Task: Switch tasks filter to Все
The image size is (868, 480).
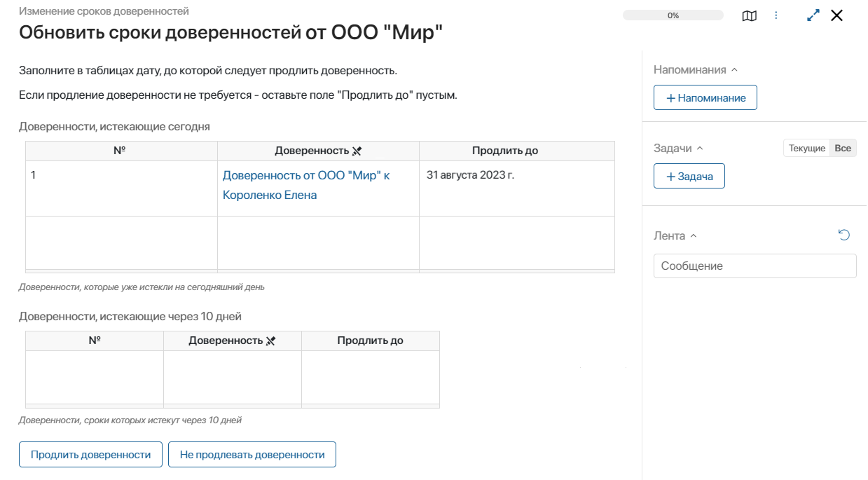Action: click(x=843, y=149)
